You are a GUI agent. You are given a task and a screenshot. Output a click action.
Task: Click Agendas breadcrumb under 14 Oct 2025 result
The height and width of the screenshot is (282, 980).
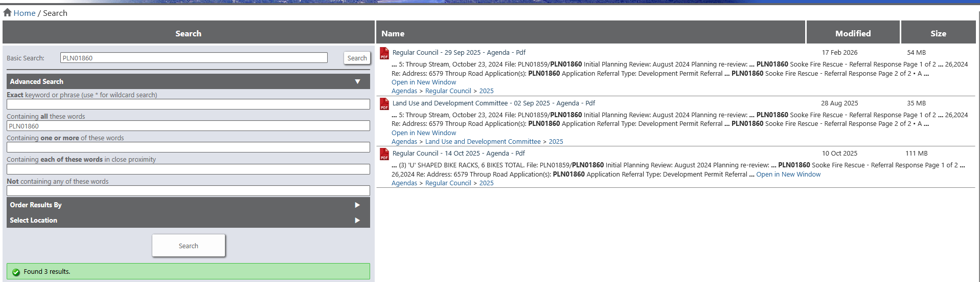(x=404, y=183)
